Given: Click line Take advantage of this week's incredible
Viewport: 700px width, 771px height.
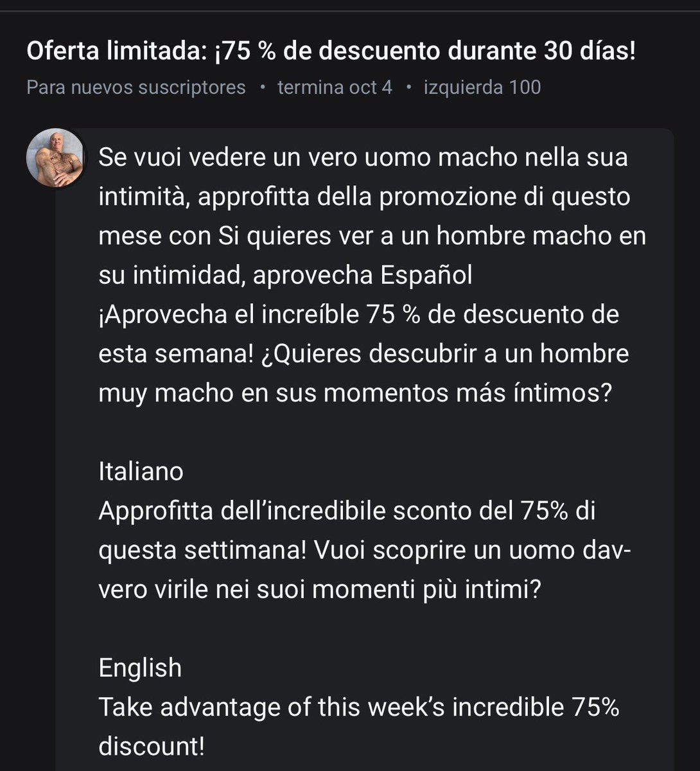Looking at the screenshot, I should pyautogui.click(x=359, y=707).
